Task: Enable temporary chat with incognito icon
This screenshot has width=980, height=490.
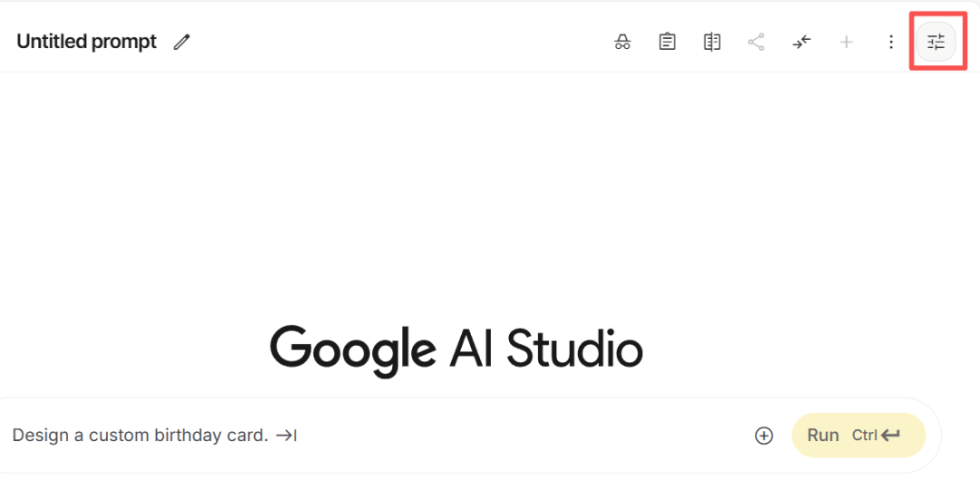Action: (x=622, y=42)
